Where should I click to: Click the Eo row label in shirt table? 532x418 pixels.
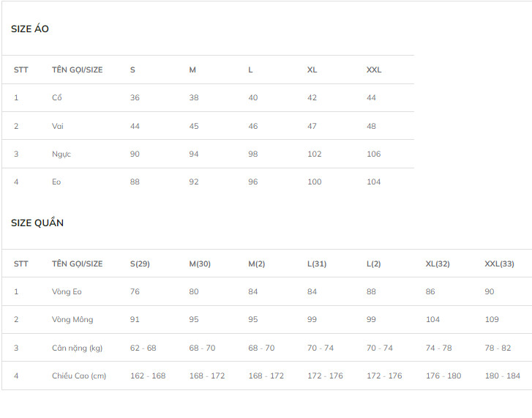click(56, 182)
